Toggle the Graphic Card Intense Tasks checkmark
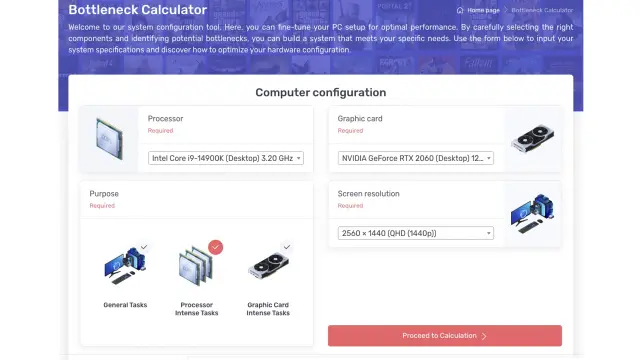The width and height of the screenshot is (640, 360). [287, 247]
